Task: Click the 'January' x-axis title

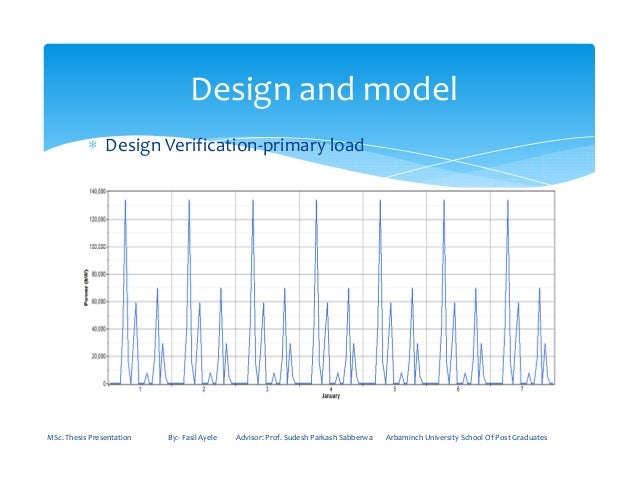Action: [x=331, y=396]
